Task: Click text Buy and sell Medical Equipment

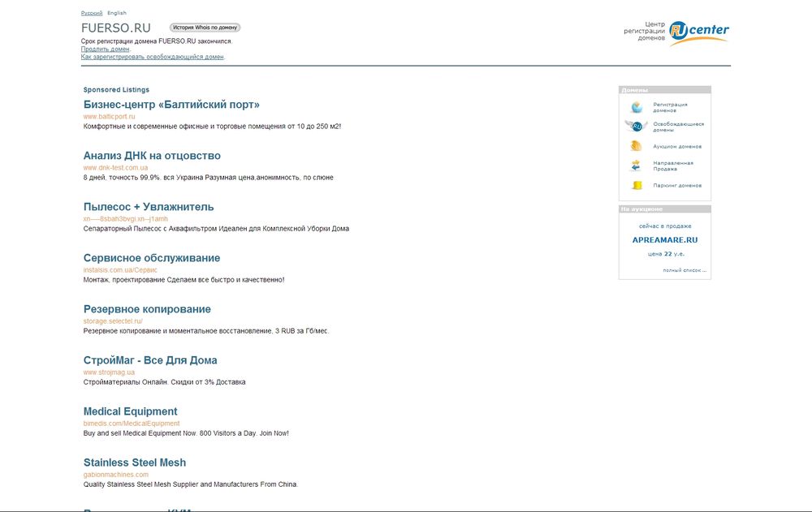Action: (x=186, y=433)
